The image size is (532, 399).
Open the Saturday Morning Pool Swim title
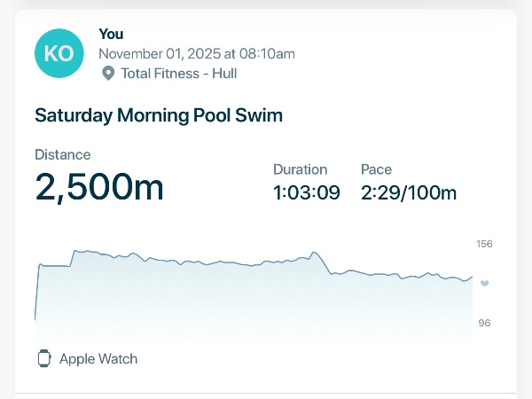click(x=159, y=115)
